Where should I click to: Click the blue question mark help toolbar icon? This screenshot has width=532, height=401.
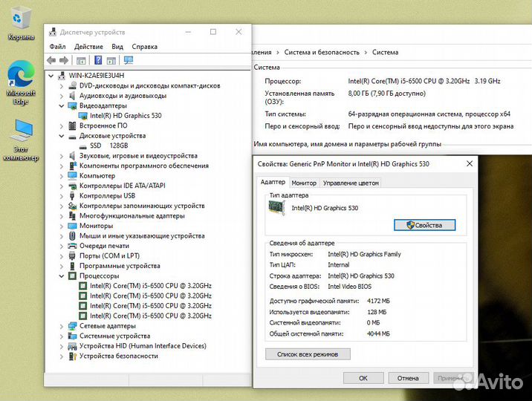pyautogui.click(x=98, y=61)
